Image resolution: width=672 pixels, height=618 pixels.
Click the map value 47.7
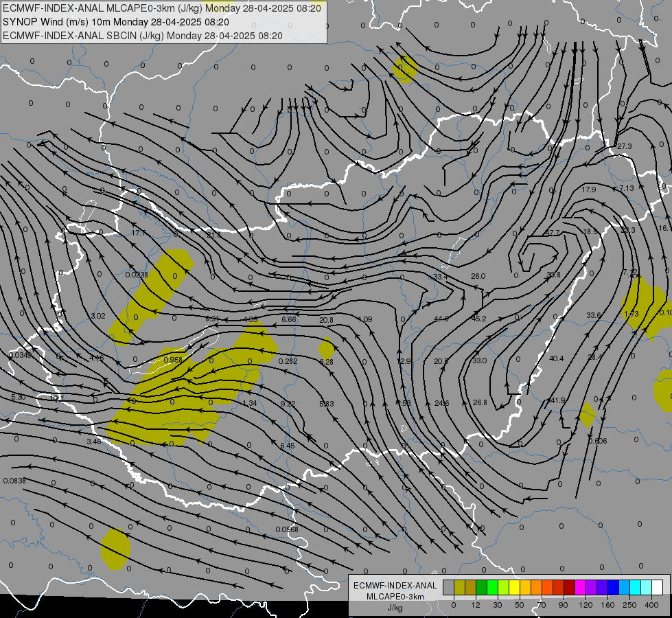click(x=553, y=233)
